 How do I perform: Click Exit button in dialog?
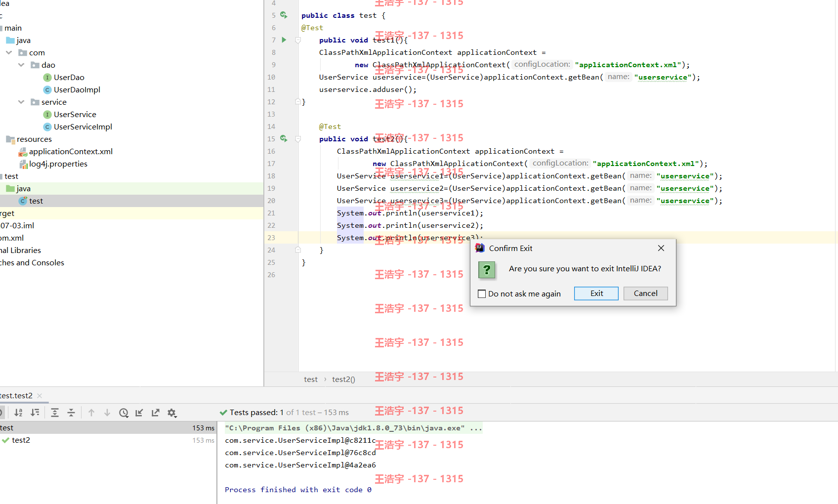point(596,294)
